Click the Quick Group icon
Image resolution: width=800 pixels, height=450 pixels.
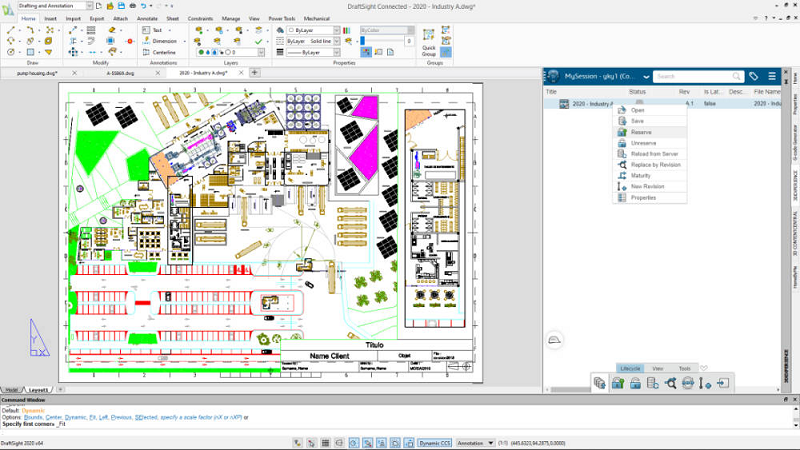tap(428, 37)
